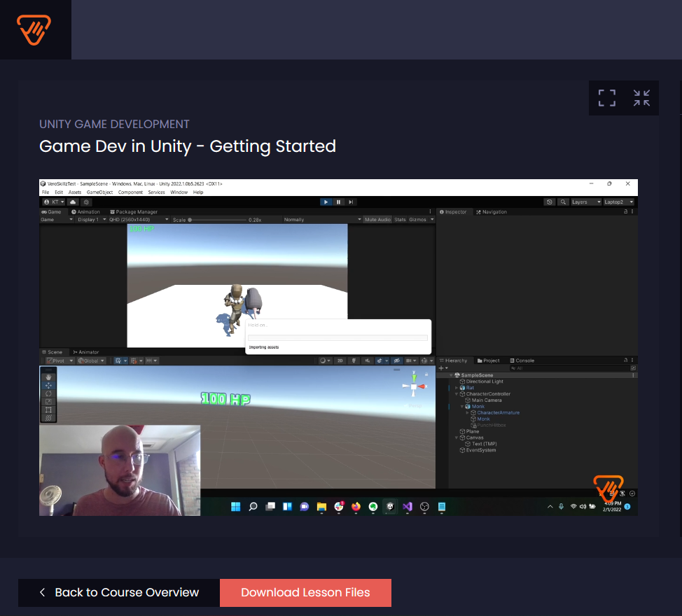This screenshot has height=616, width=682.
Task: Open the GameObject menu
Action: [99, 192]
